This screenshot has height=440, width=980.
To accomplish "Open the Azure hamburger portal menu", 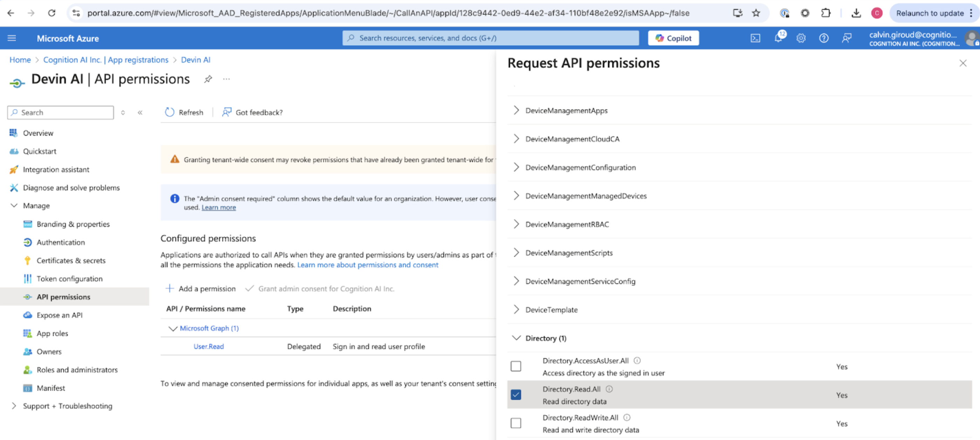I will point(12,38).
